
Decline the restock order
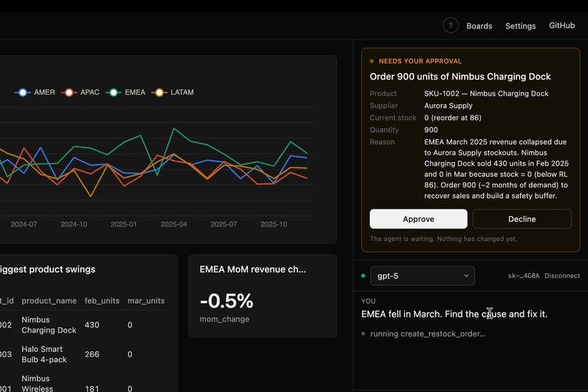tap(522, 219)
